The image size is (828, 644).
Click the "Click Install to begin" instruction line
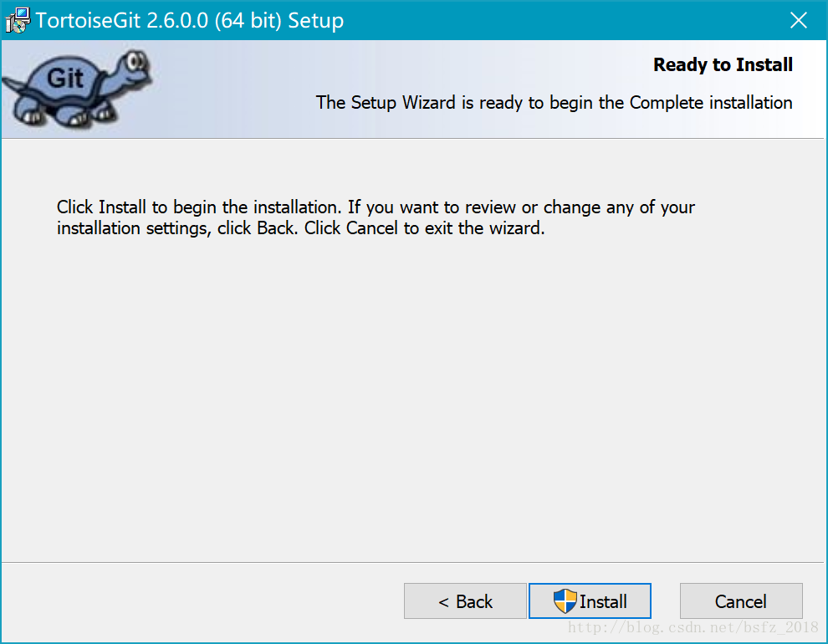coord(376,207)
